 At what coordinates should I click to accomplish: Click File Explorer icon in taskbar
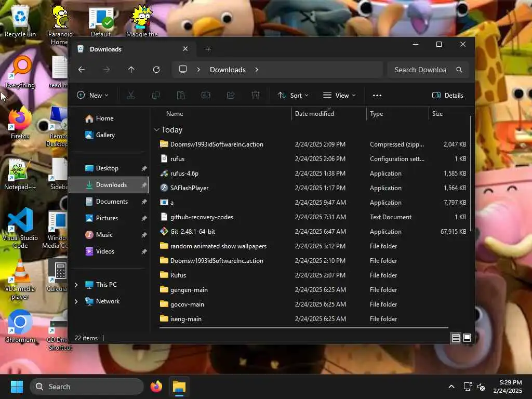point(179,387)
